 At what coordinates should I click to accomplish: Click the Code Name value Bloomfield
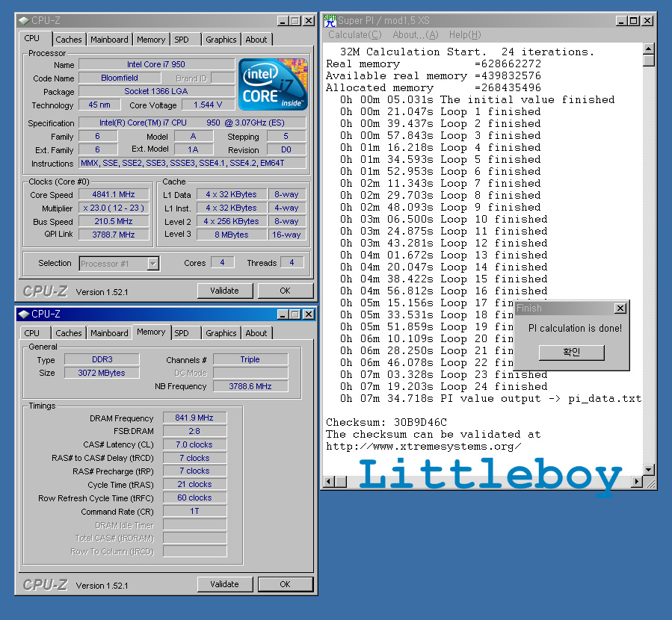pos(120,78)
